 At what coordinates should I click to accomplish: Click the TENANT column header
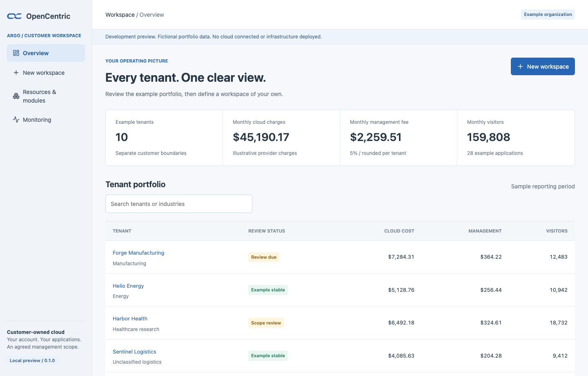click(x=122, y=231)
